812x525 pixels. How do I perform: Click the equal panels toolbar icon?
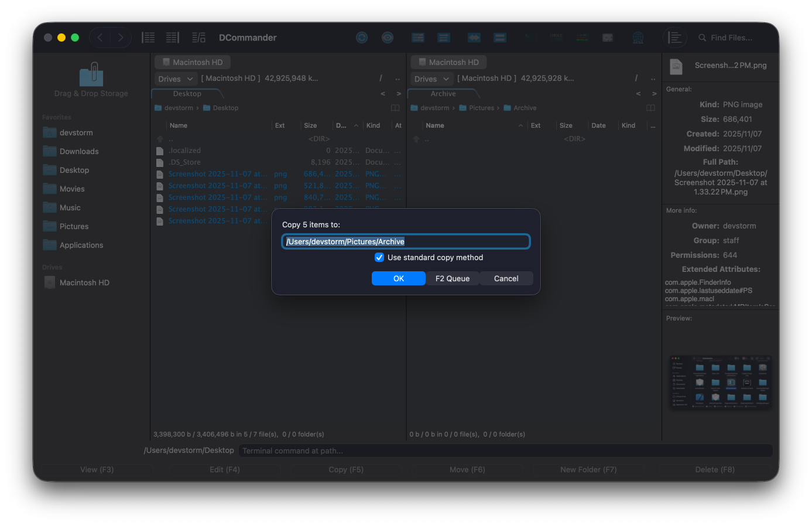coord(500,37)
